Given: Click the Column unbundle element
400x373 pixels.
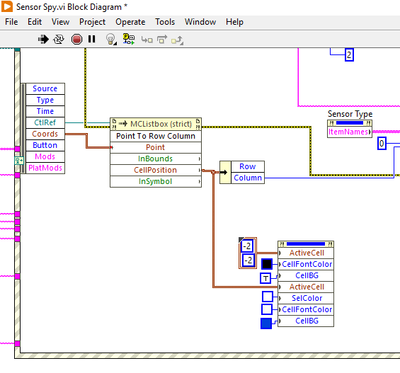Looking at the screenshot, I should pyautogui.click(x=247, y=178).
